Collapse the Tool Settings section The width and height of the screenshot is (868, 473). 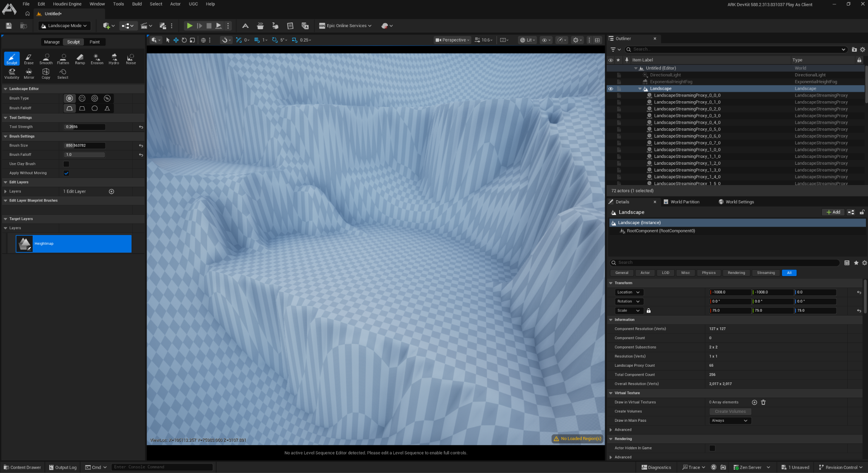(x=6, y=118)
